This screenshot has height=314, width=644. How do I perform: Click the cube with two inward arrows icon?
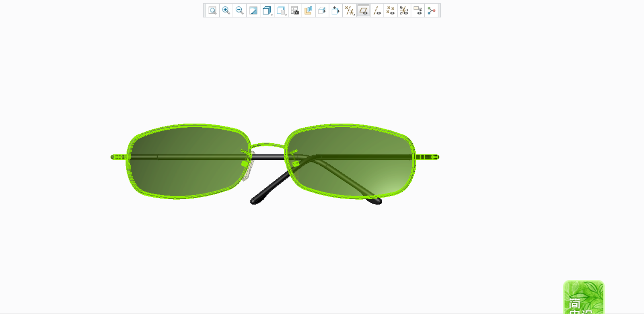coord(336,10)
